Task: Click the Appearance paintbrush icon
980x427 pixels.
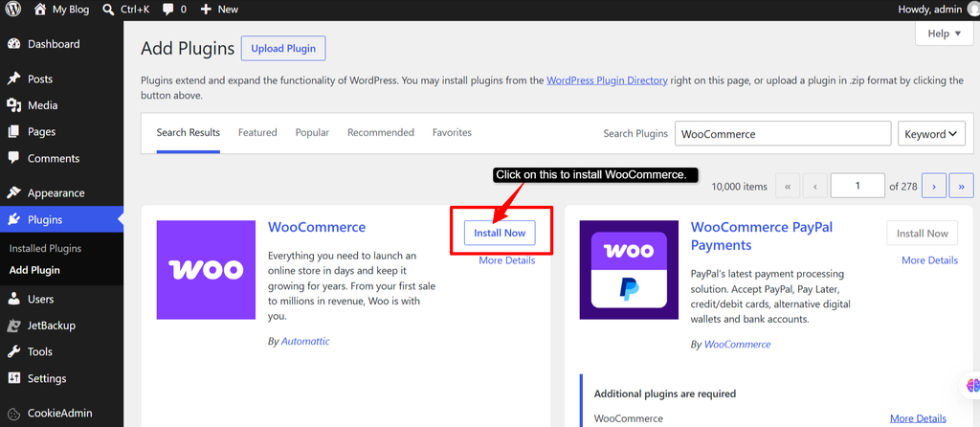Action: coord(13,193)
